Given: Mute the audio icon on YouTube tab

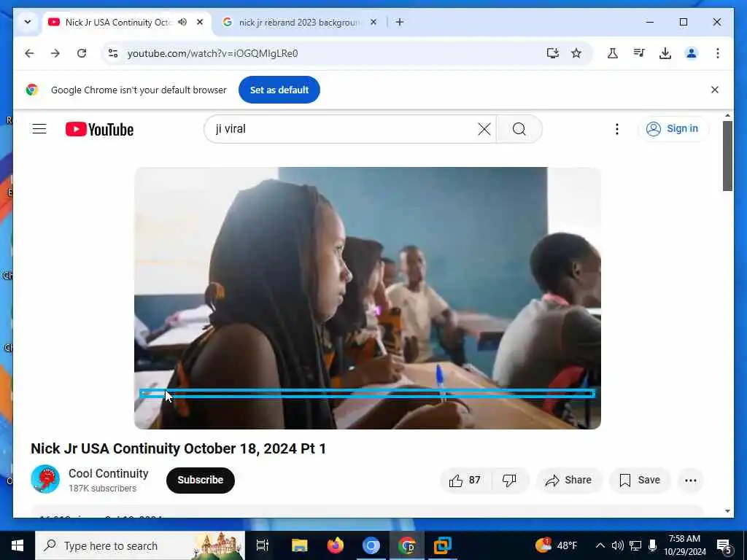Looking at the screenshot, I should 182,22.
